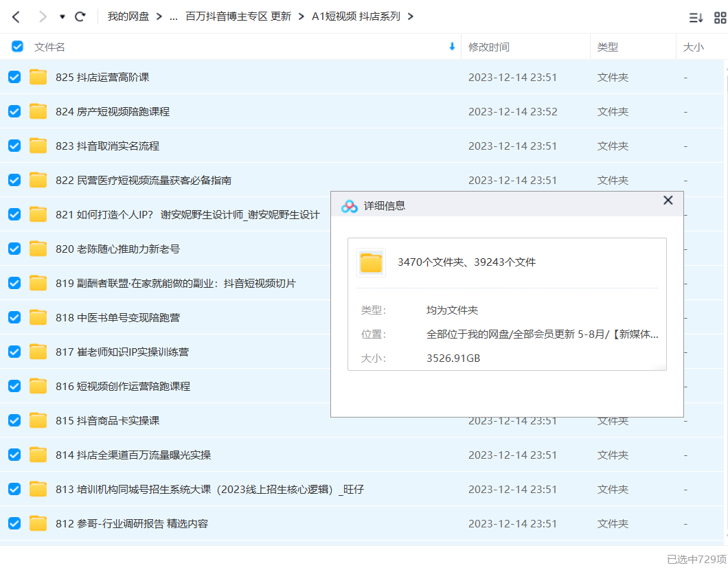This screenshot has width=728, height=570.
Task: Close the 详细信息 dialog
Action: click(x=668, y=201)
